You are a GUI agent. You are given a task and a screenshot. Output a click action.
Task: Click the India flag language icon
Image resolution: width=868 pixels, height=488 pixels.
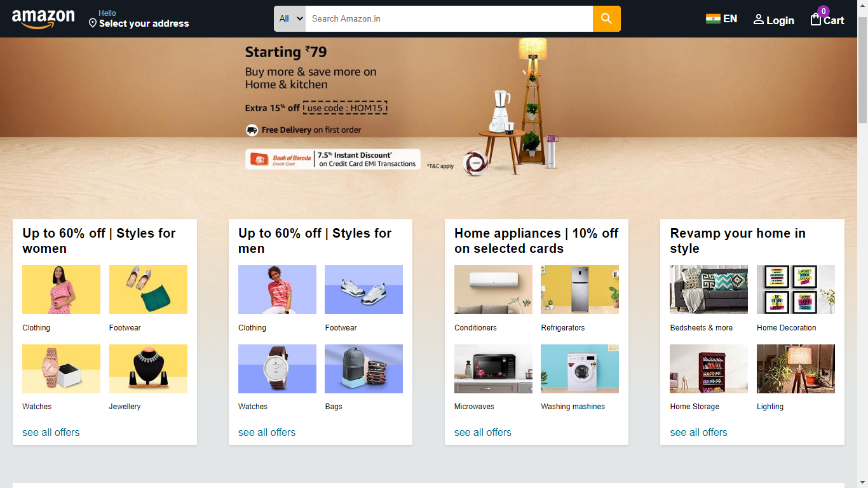[713, 18]
